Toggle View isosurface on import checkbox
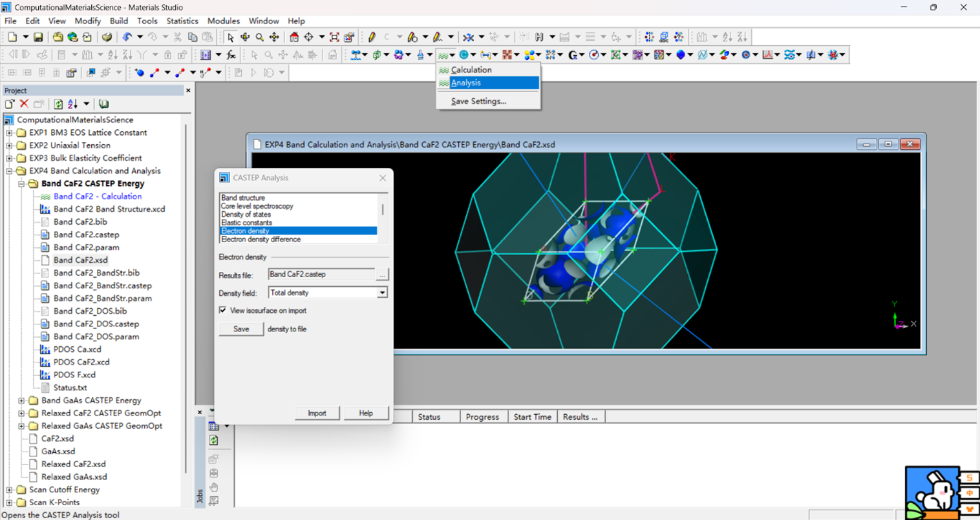 click(x=223, y=311)
